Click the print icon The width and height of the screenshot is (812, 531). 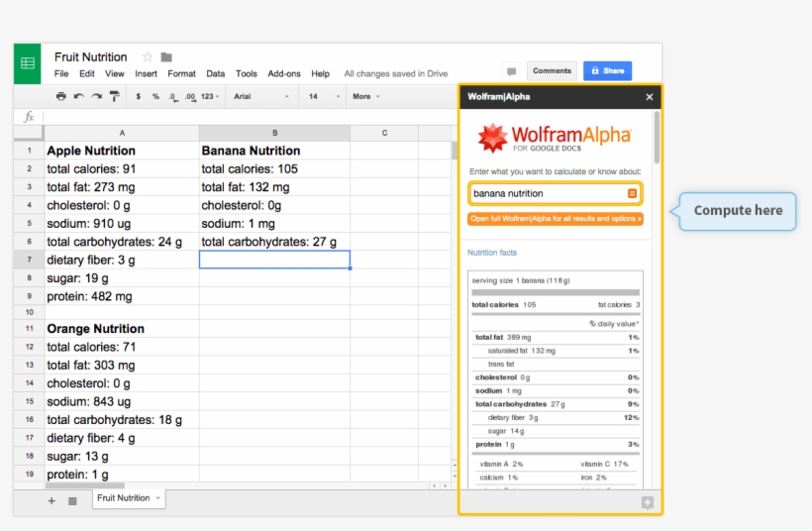[x=61, y=96]
